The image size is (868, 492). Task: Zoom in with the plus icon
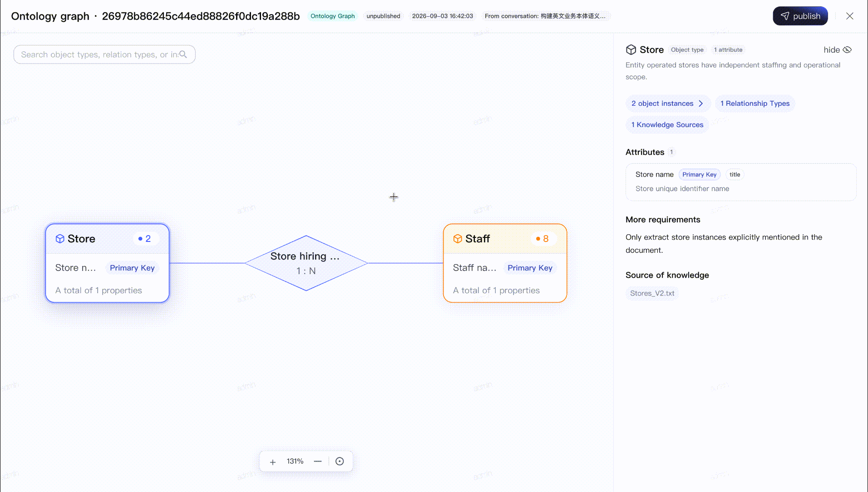(x=273, y=462)
